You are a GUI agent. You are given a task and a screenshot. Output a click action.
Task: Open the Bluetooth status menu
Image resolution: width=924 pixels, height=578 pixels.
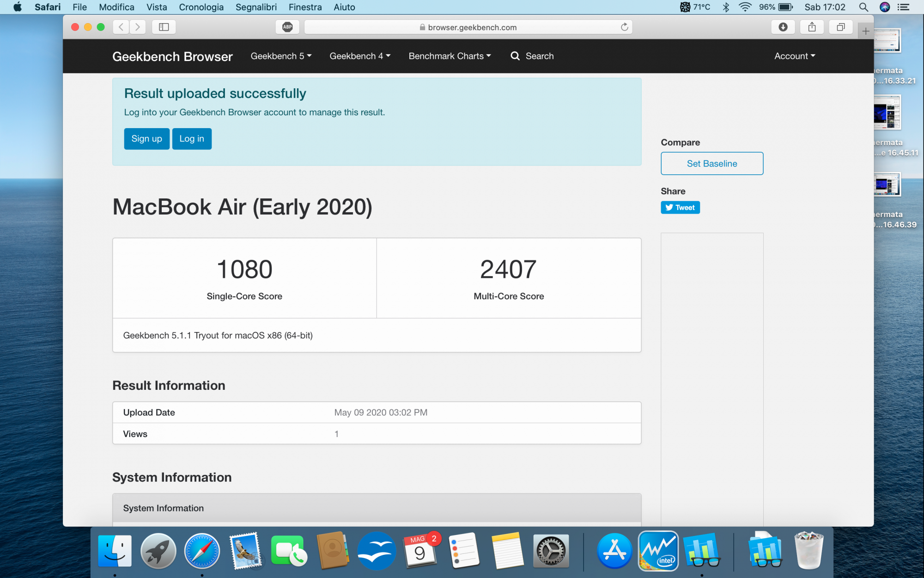pos(726,7)
